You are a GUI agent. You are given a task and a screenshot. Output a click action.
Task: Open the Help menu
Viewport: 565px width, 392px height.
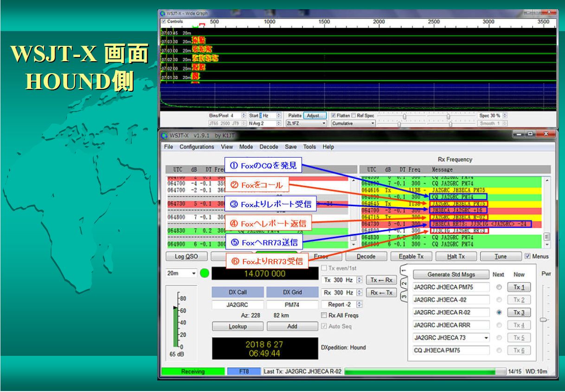coord(328,147)
